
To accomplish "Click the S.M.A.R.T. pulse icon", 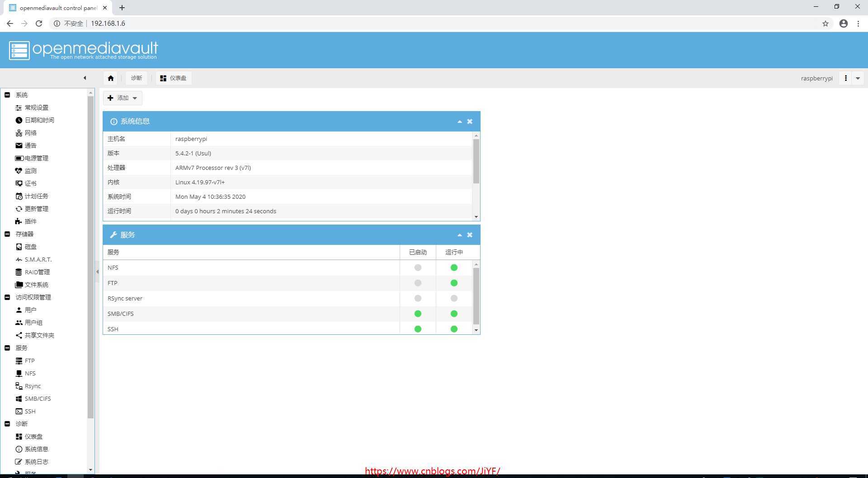I will click(19, 259).
